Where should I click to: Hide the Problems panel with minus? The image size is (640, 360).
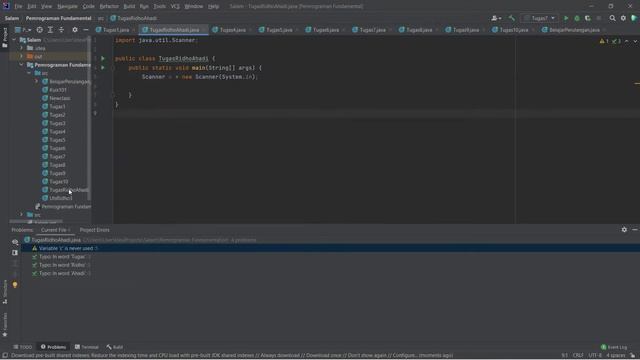click(635, 230)
